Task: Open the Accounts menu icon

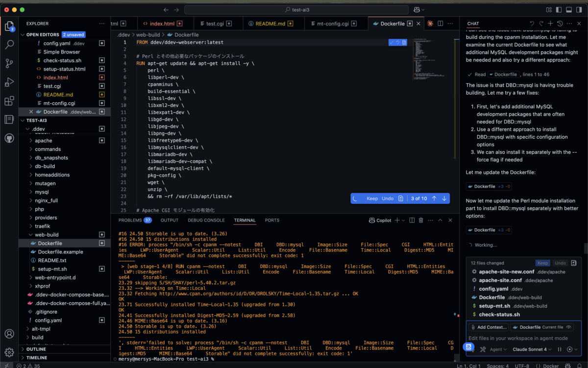Action: (9, 334)
